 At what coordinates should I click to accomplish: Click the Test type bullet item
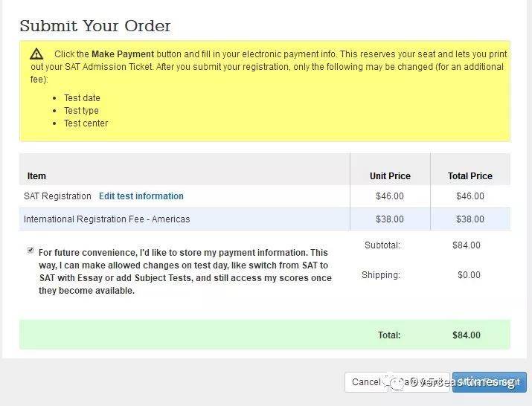(x=81, y=111)
